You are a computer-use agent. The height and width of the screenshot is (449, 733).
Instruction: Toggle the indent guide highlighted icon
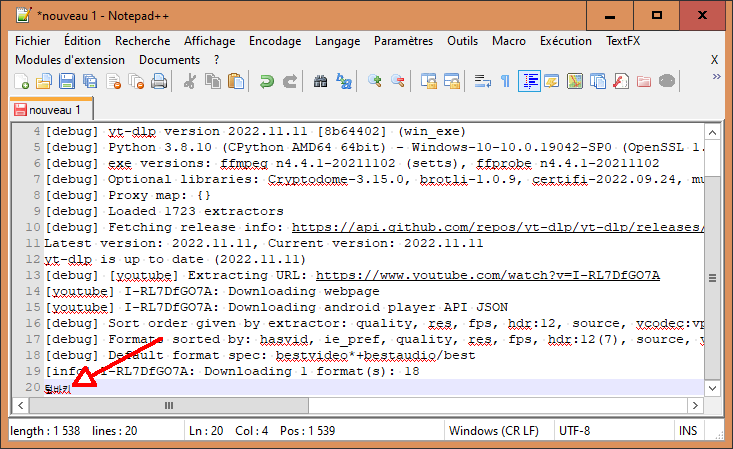click(529, 81)
